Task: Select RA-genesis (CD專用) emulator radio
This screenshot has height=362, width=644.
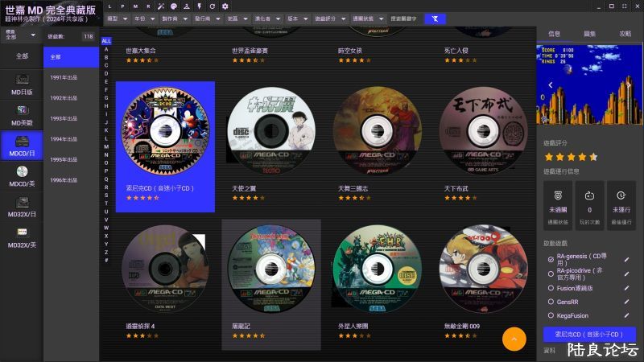Action: (551, 259)
